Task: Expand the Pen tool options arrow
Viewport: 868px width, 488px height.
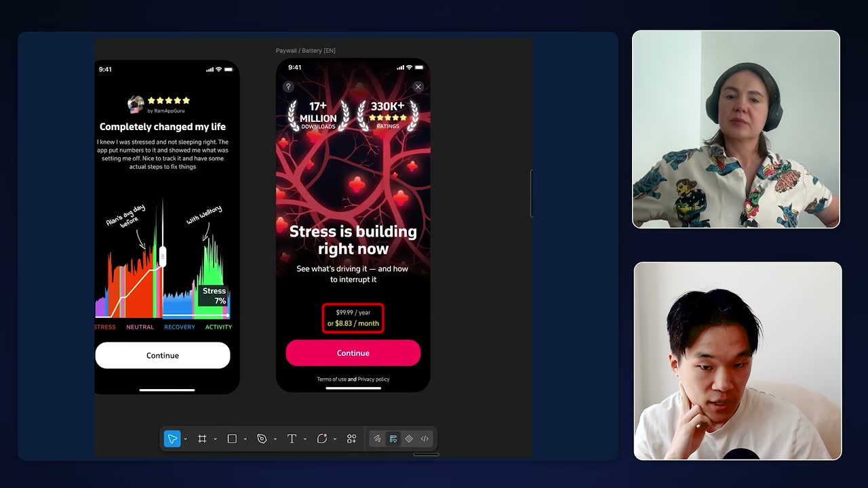Action: (x=275, y=439)
